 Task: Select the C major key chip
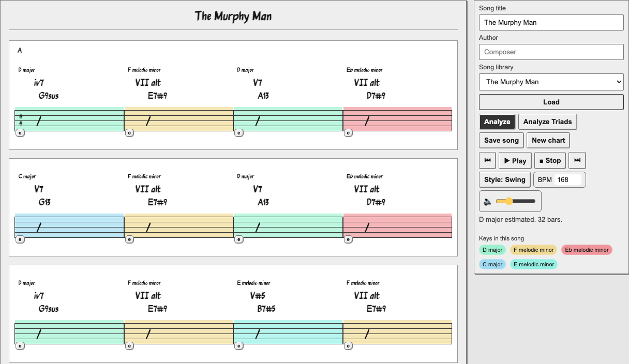(x=492, y=264)
